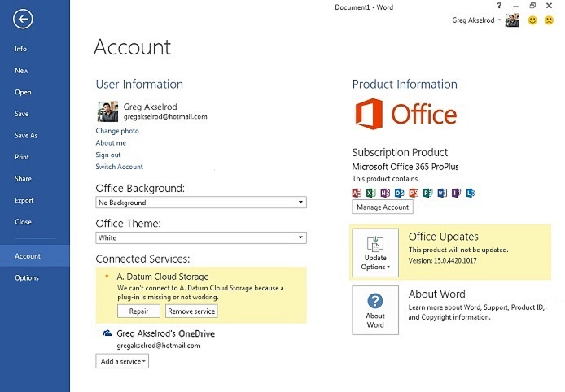Click the back arrow circle icon
The image size is (565, 392).
pyautogui.click(x=23, y=19)
